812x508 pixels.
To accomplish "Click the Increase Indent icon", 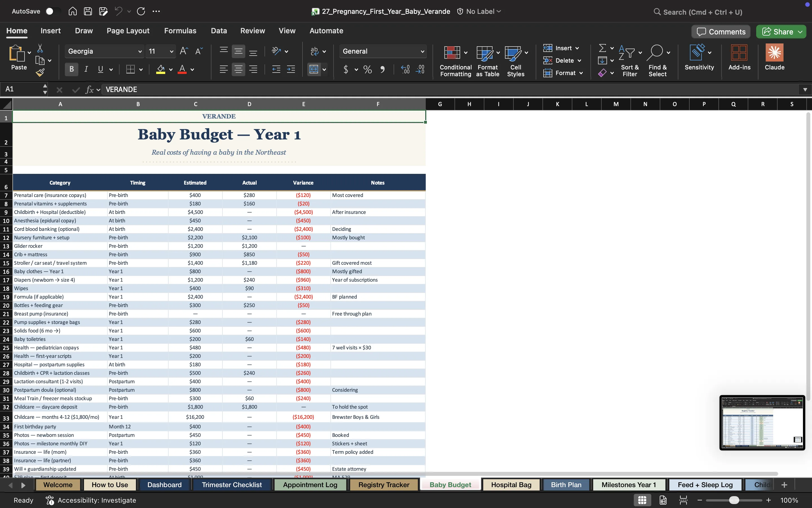I will click(x=291, y=69).
